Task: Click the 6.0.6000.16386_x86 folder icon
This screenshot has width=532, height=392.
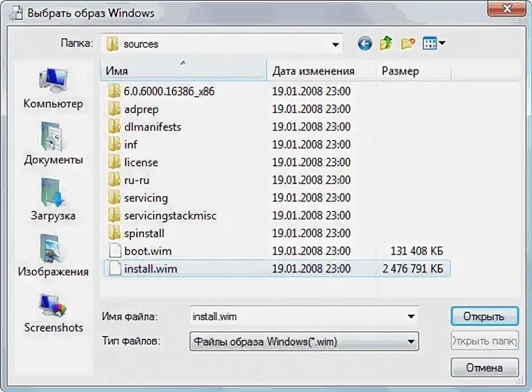Action: point(114,91)
